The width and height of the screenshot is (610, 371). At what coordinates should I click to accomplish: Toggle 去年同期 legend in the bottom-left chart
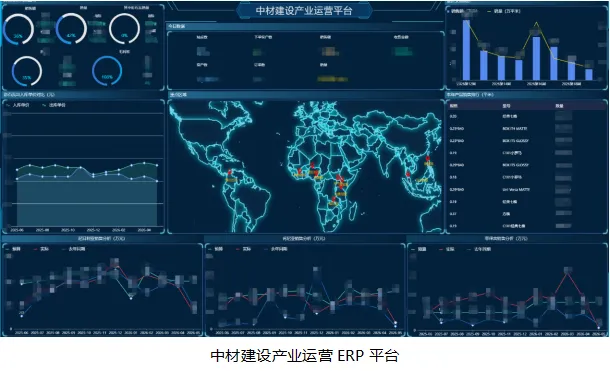74,249
